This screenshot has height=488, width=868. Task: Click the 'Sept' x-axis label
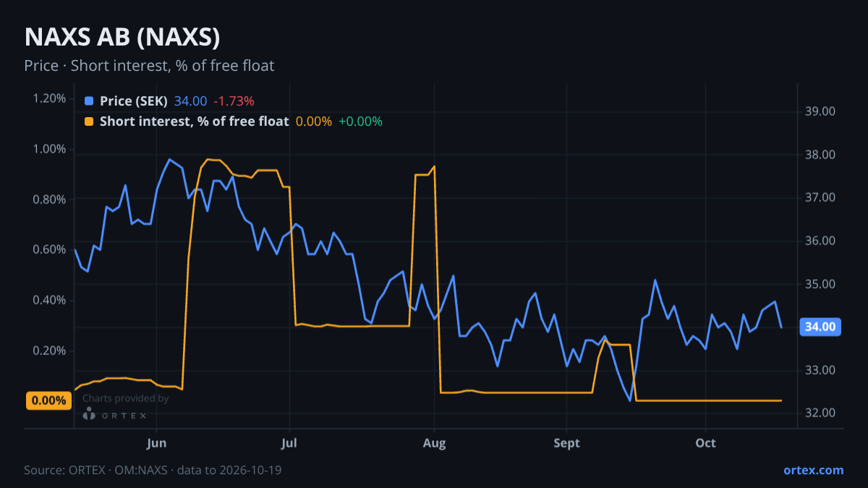pos(567,443)
